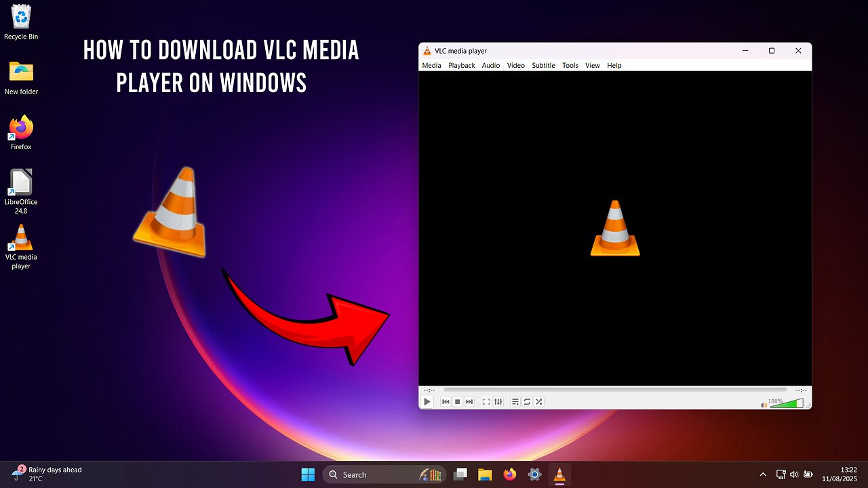This screenshot has height=488, width=868.
Task: Click VLC cone icon in title bar
Action: pyautogui.click(x=427, y=51)
